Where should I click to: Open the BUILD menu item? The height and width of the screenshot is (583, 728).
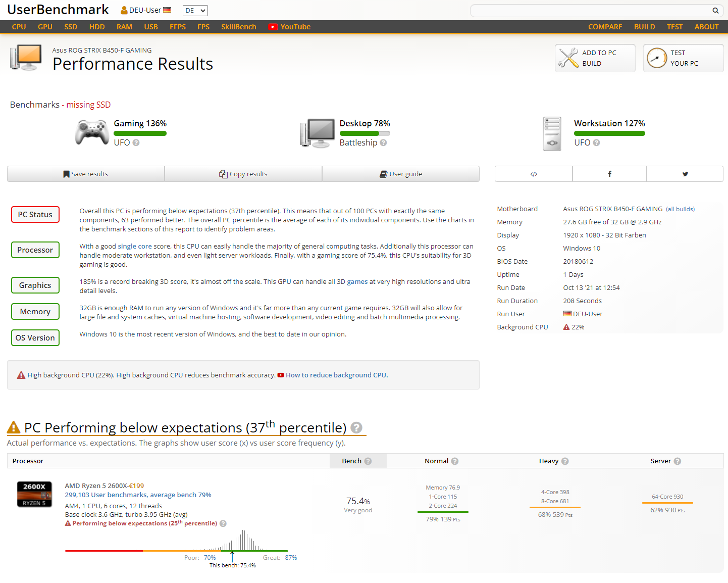tap(644, 27)
